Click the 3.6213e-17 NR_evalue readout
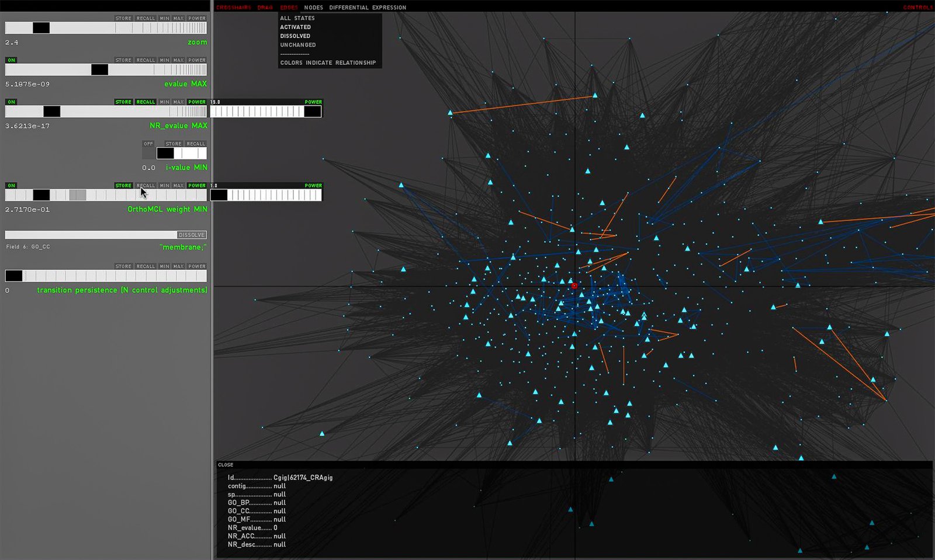This screenshot has width=935, height=560. (x=27, y=126)
